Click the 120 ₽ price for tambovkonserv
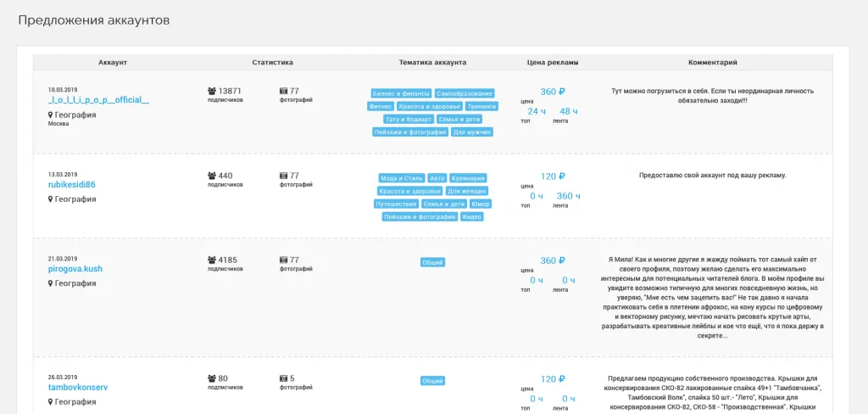 553,379
